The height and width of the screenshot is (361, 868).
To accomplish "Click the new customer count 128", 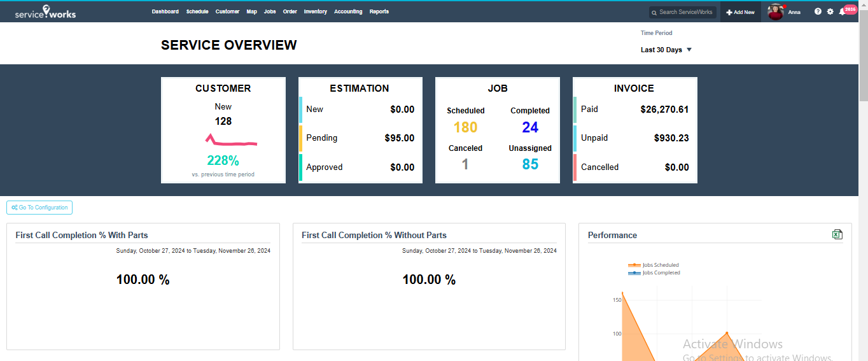I will (223, 121).
